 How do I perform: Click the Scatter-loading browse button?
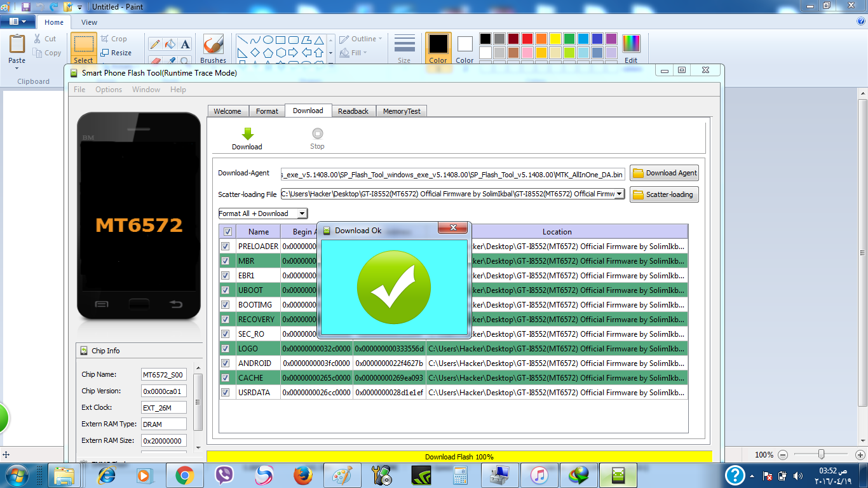(x=665, y=194)
